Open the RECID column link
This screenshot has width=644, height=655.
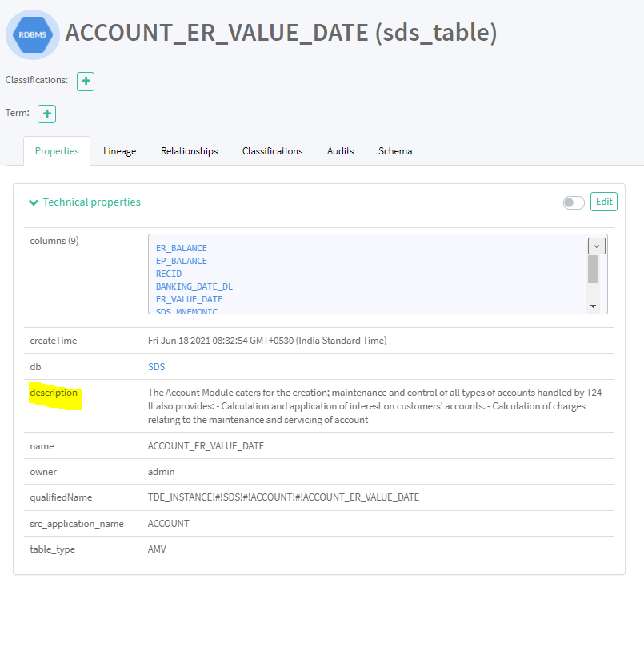tap(169, 274)
